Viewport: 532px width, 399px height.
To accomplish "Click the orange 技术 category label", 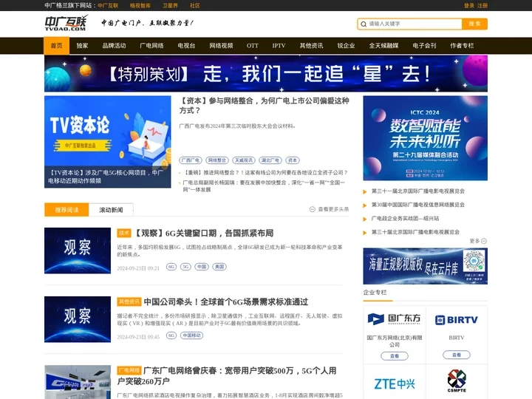I will [x=124, y=233].
